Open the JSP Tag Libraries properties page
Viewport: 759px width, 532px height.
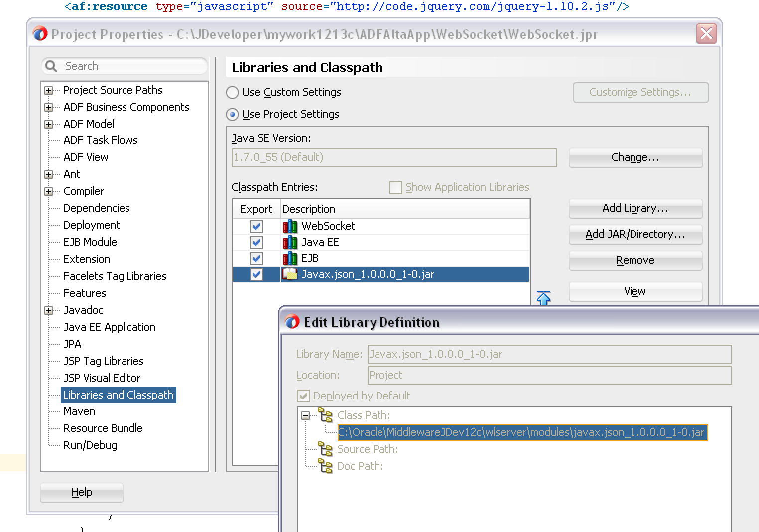tap(103, 361)
